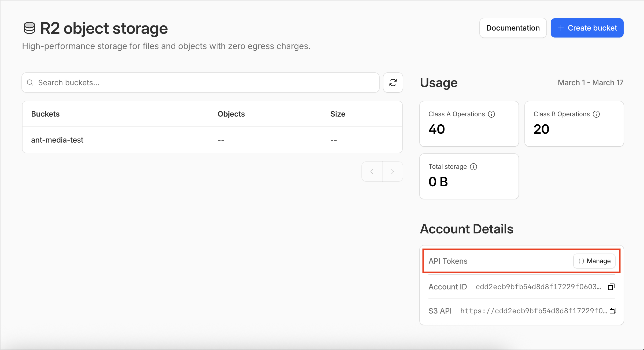Click the Usage heading

(x=439, y=83)
